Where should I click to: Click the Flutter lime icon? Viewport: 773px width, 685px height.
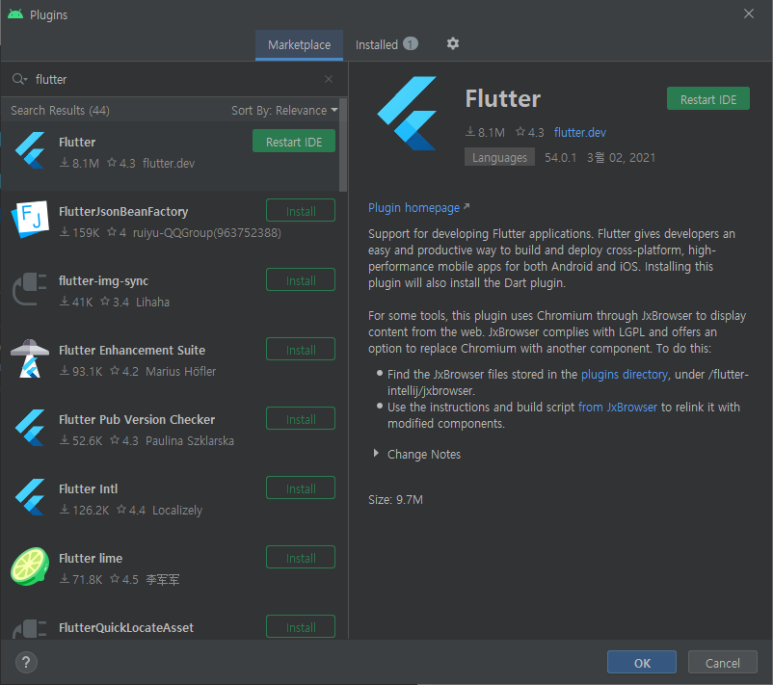coord(30,566)
